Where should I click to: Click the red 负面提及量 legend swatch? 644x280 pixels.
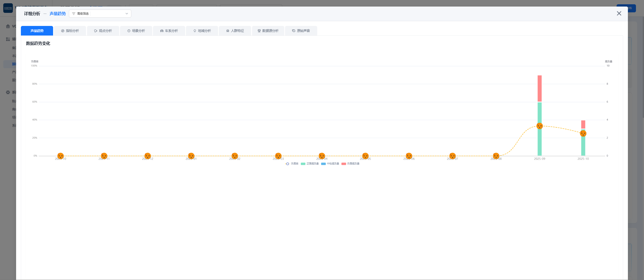pos(344,164)
